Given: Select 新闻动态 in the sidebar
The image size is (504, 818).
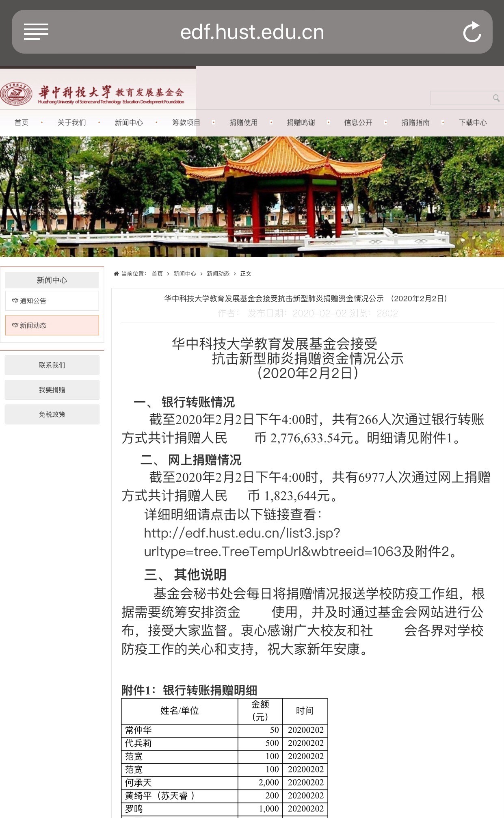Looking at the screenshot, I should [52, 325].
